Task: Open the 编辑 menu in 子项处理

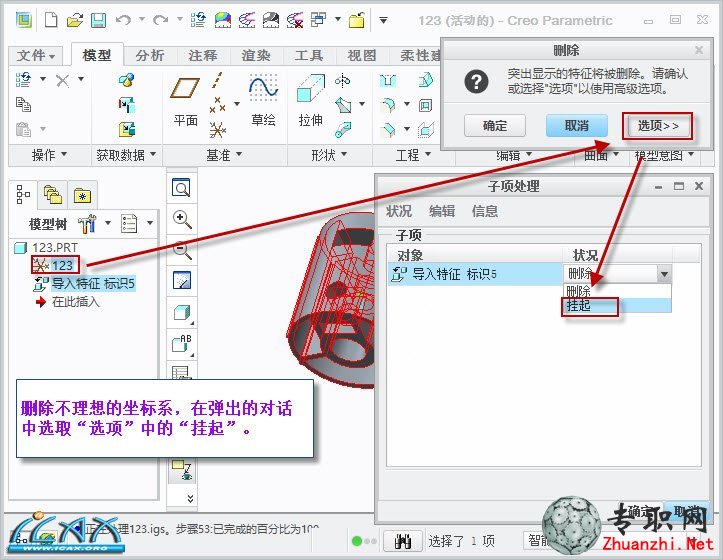Action: (x=442, y=211)
